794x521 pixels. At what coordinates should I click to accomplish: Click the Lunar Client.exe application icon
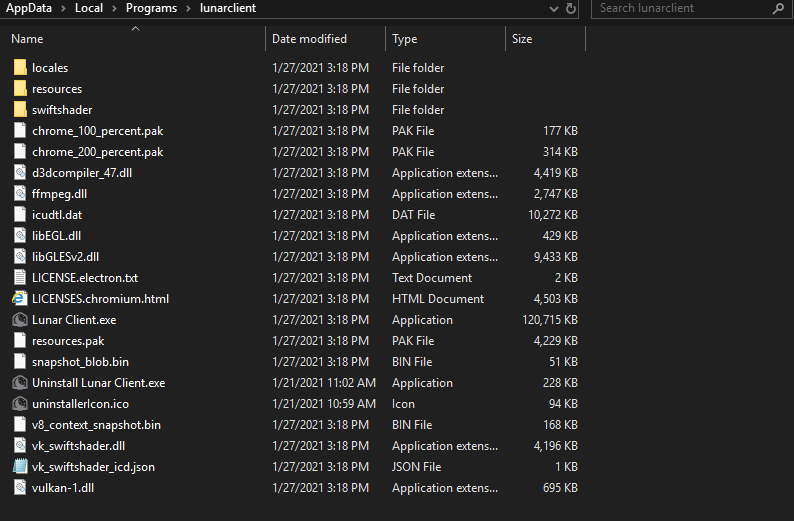20,320
